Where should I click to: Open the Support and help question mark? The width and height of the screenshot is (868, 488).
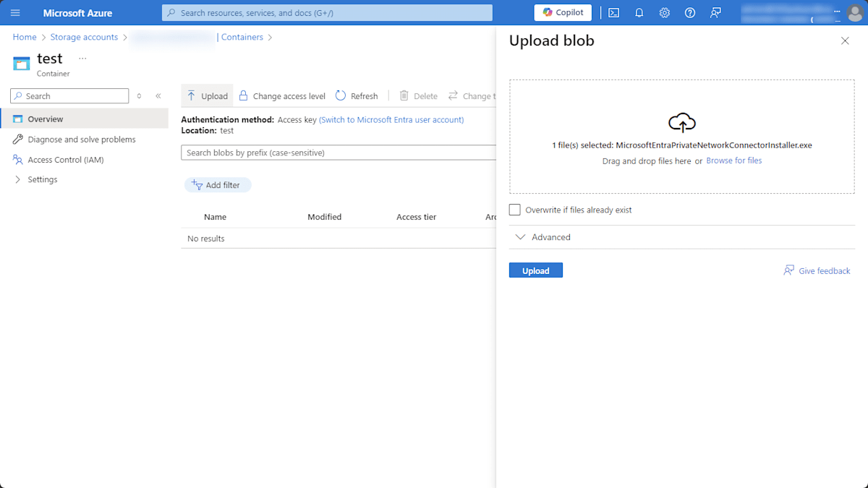tap(690, 13)
